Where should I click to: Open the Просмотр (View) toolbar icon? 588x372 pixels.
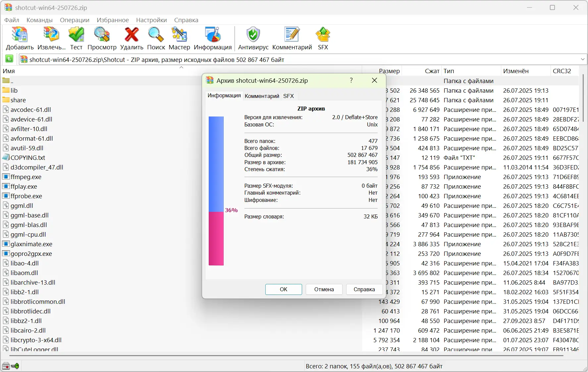(x=102, y=35)
